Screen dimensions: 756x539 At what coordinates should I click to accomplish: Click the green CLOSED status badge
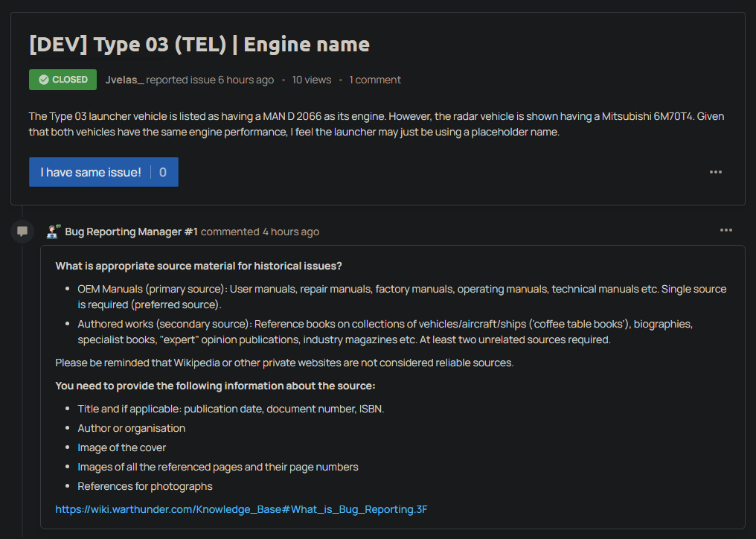pyautogui.click(x=63, y=80)
